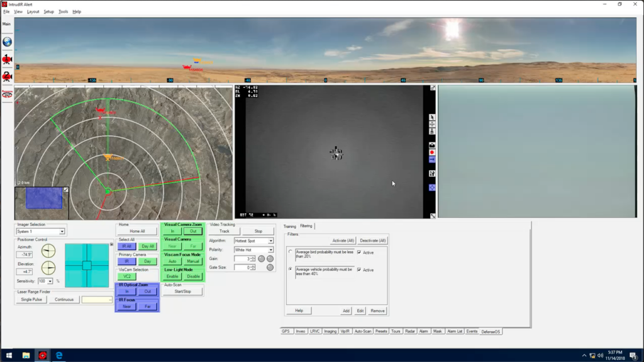Click the expand icon on map inset

click(x=66, y=189)
